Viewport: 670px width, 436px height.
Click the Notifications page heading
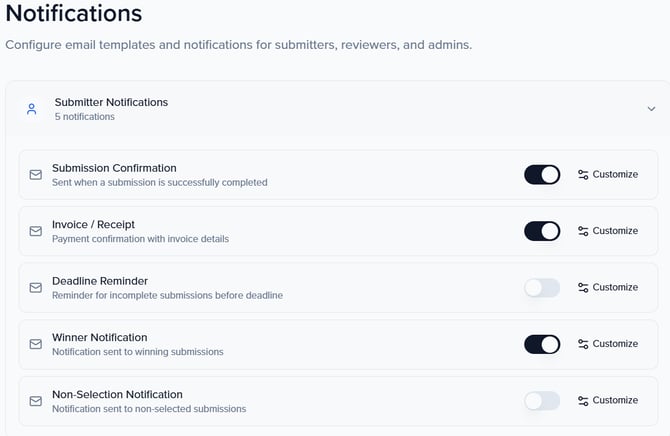click(x=74, y=14)
